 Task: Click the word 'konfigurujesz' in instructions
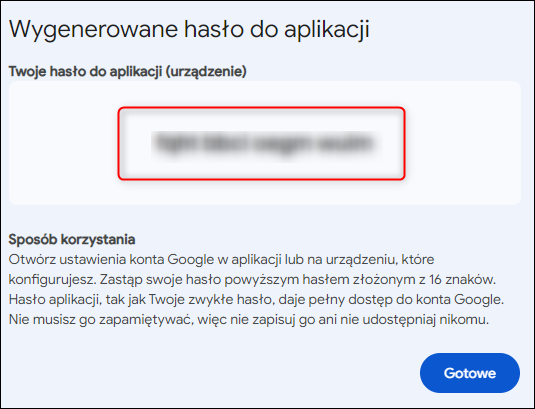click(x=51, y=280)
